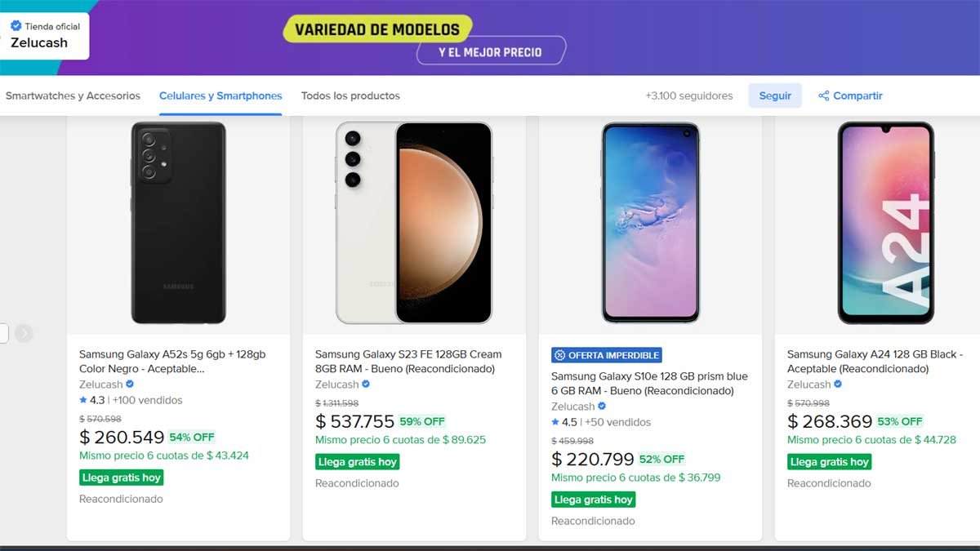
Task: Select the Zelucash seller link under Galaxy A52s
Action: (x=101, y=384)
